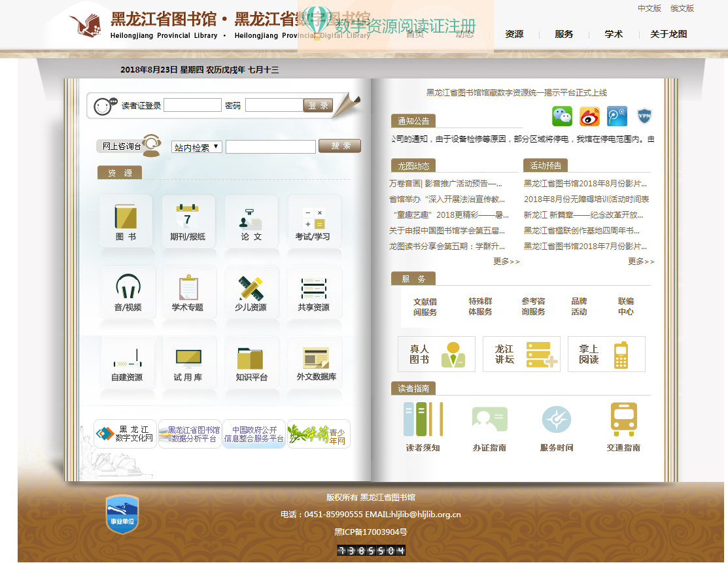The image size is (728, 563).
Task: Open the 图书 books resource icon
Action: tap(126, 222)
